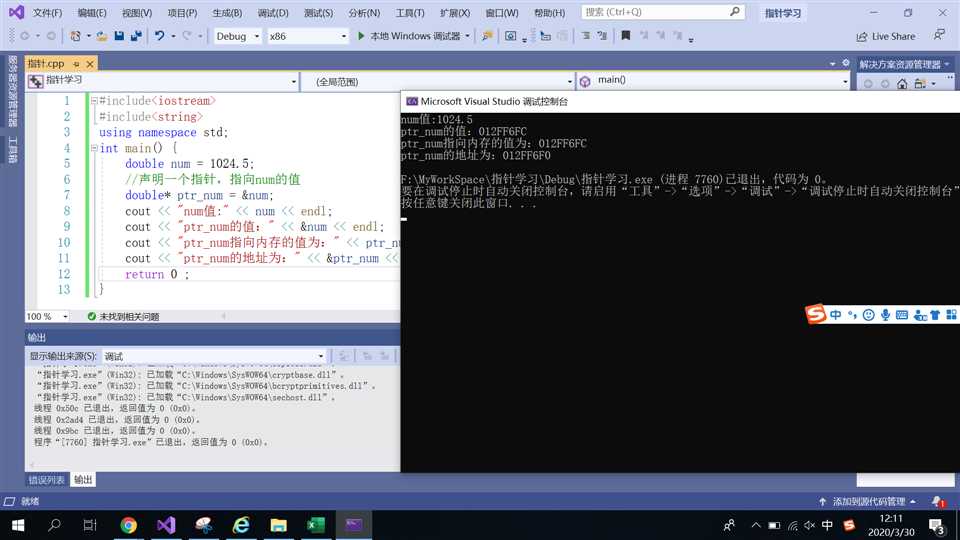Click the Undo arrow icon
The width and height of the screenshot is (960, 540).
coord(159,36)
